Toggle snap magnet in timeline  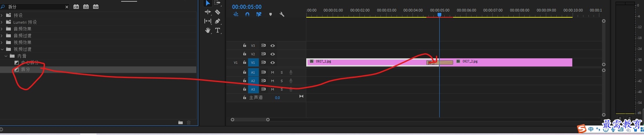click(247, 14)
